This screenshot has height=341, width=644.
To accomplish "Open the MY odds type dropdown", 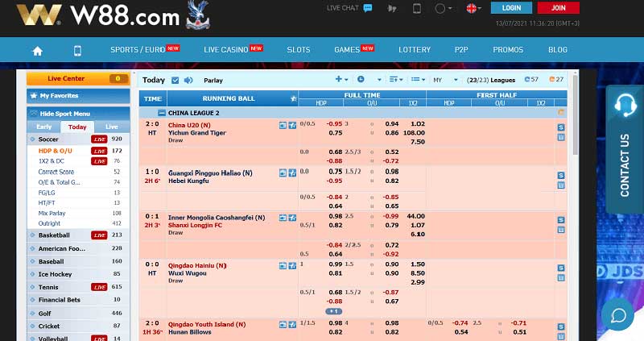I will coord(445,80).
